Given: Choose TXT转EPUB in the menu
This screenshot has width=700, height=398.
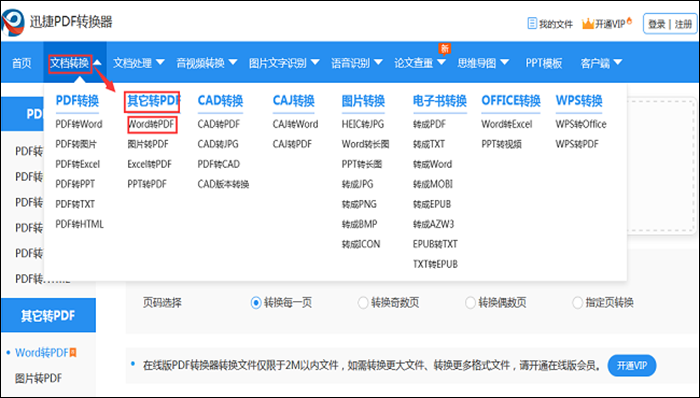Looking at the screenshot, I should tap(435, 264).
